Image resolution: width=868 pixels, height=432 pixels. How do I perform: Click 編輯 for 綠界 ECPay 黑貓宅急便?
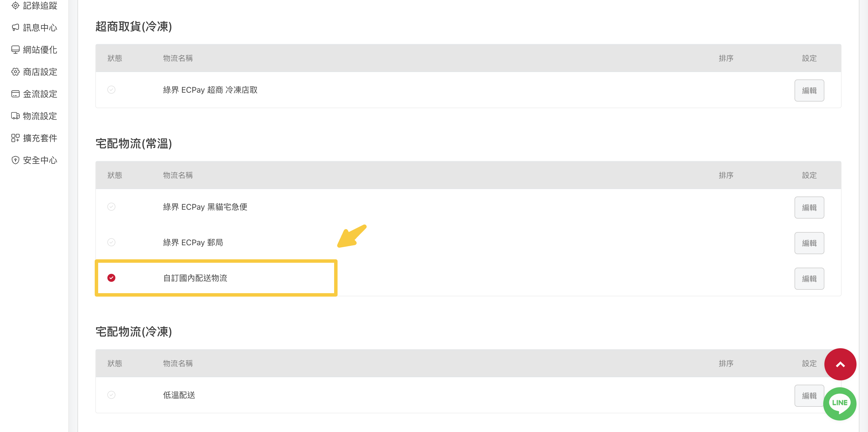809,207
